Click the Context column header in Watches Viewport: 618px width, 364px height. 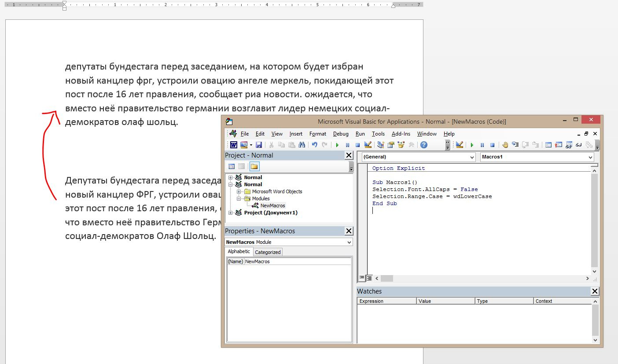click(x=563, y=301)
